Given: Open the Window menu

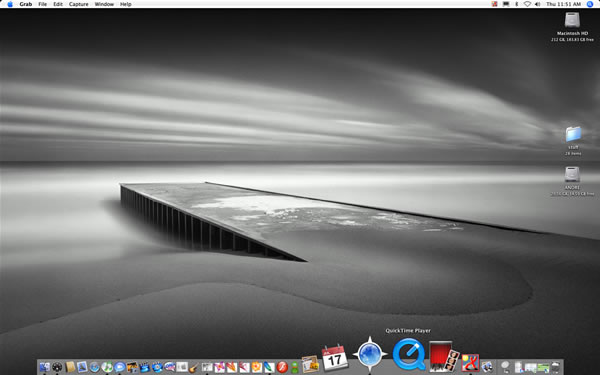Looking at the screenshot, I should 104,4.
